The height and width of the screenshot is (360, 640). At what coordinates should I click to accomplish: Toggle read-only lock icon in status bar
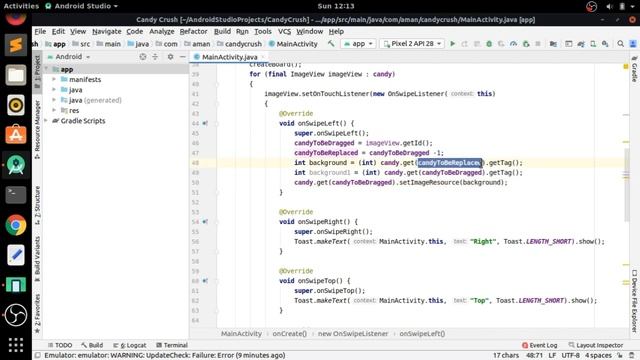620,355
